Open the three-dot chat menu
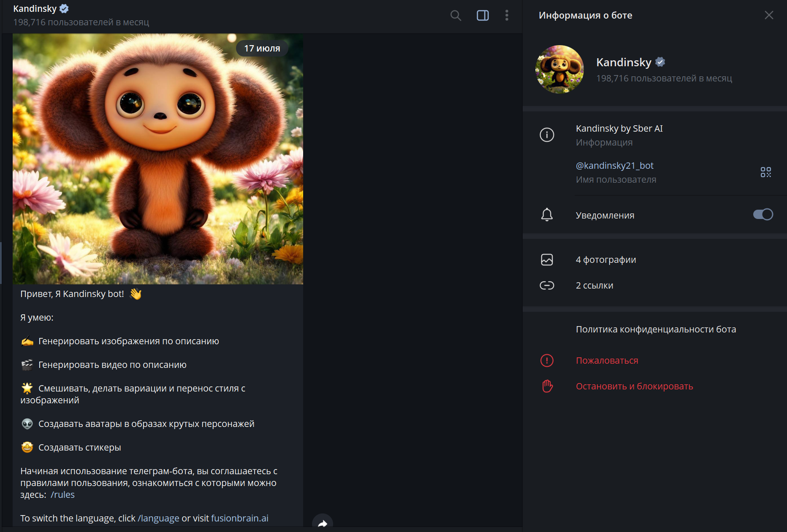The height and width of the screenshot is (532, 787). (507, 16)
